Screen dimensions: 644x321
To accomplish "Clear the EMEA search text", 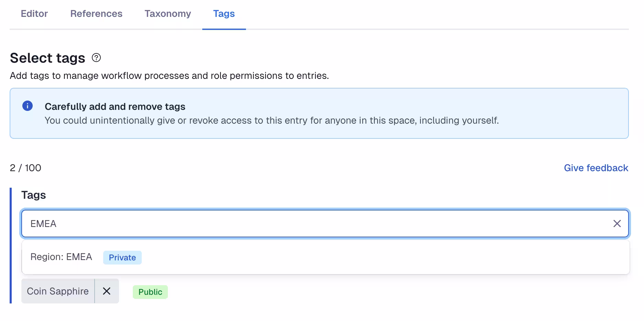I will point(617,224).
